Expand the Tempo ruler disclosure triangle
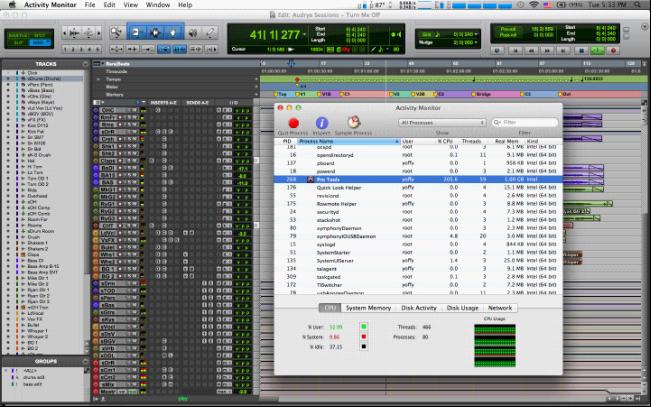Viewport: 651px width, 407px height. (x=98, y=79)
